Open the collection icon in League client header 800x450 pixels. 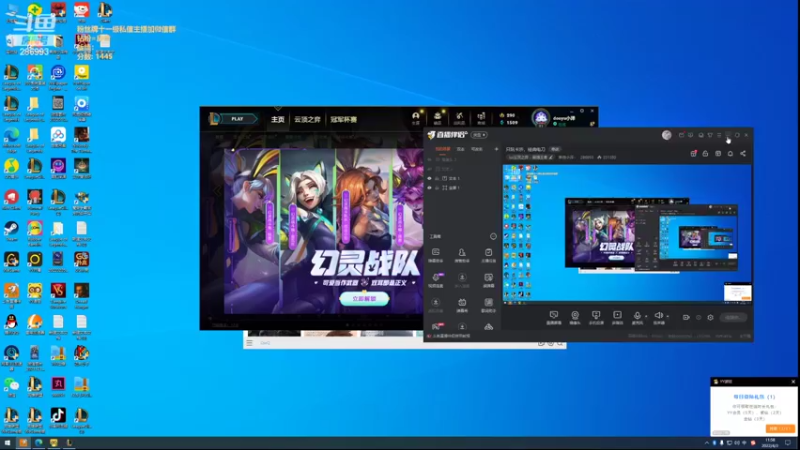[437, 118]
